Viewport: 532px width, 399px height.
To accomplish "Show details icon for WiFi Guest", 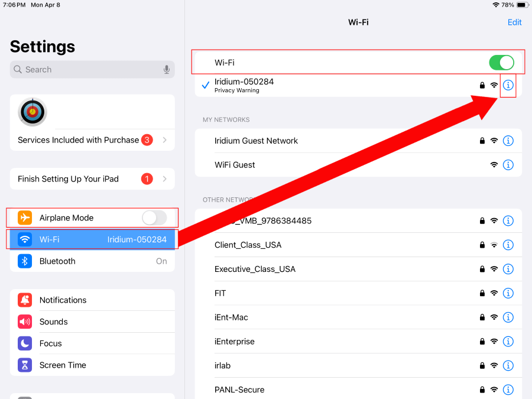I will click(x=508, y=165).
